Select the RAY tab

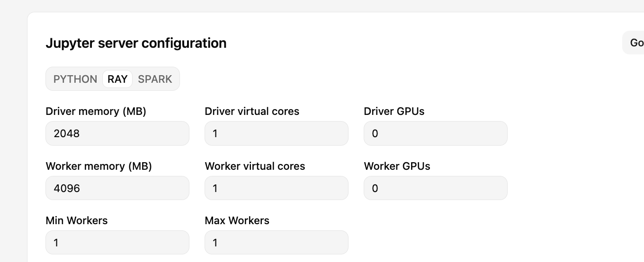(117, 79)
